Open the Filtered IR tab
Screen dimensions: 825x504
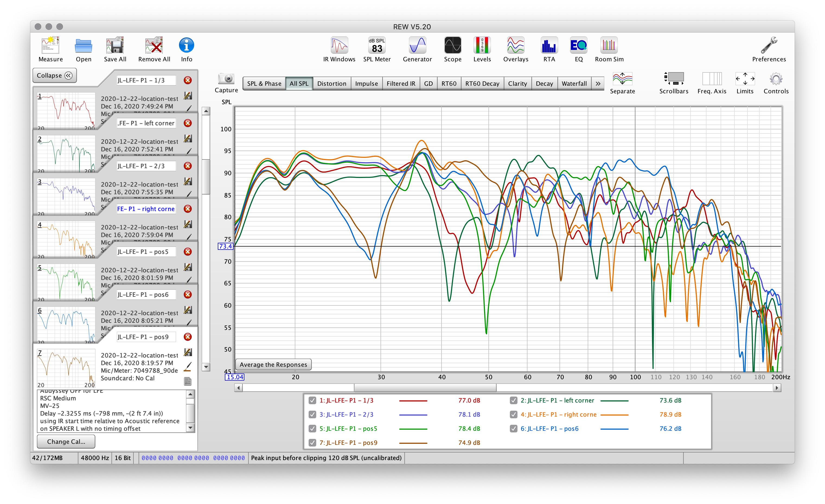pos(401,84)
